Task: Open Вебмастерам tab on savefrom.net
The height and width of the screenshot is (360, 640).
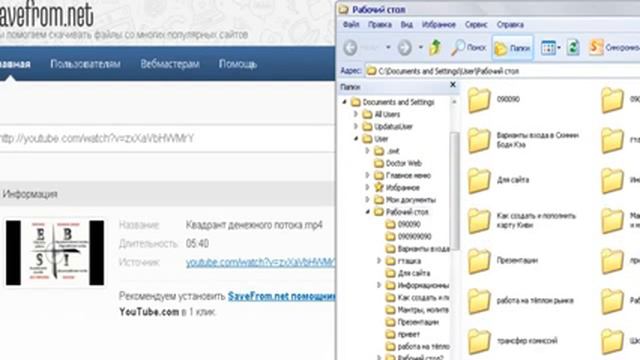Action: (170, 64)
